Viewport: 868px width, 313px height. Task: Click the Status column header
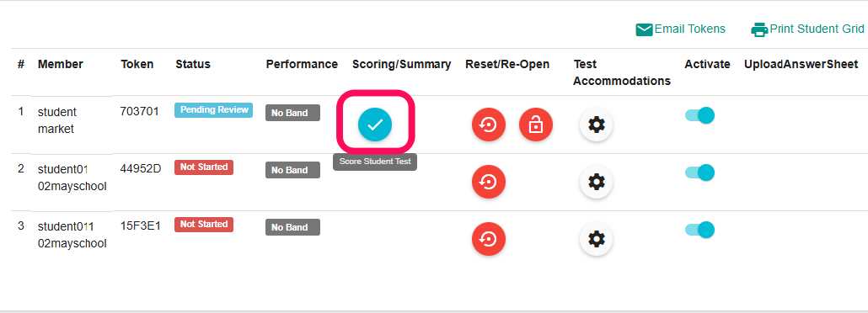coord(193,64)
